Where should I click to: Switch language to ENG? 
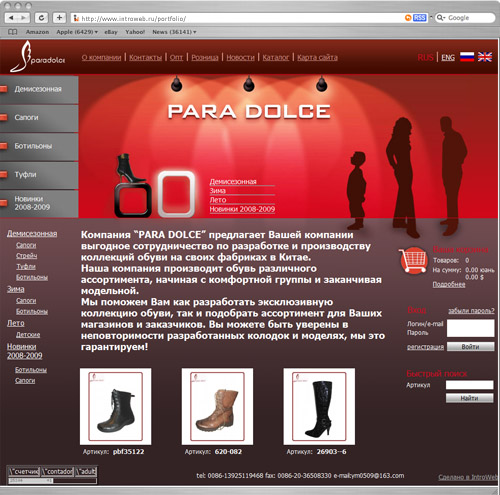(448, 57)
